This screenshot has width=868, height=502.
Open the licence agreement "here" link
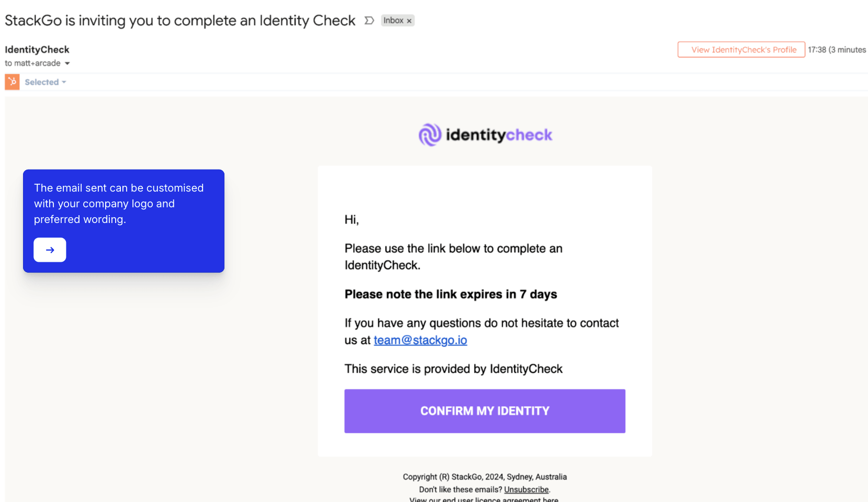550,499
